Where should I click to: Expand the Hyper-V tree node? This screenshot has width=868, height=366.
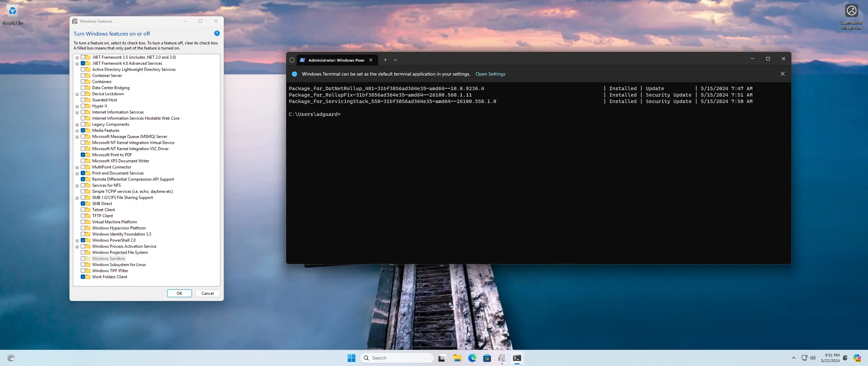(x=77, y=106)
